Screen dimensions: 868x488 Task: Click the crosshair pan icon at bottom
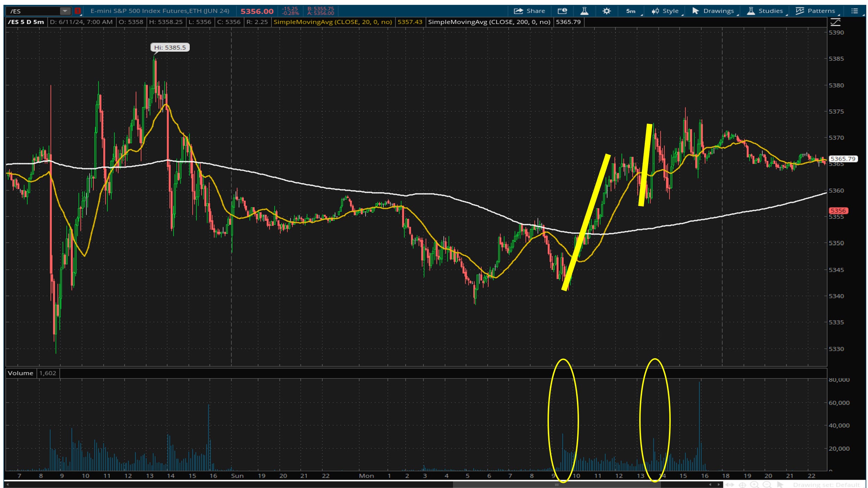(x=742, y=485)
